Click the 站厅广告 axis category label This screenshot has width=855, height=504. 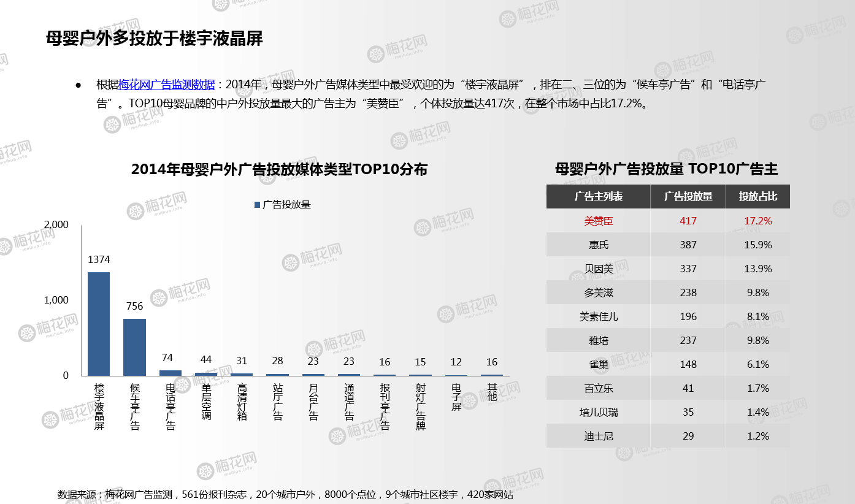[x=277, y=402]
